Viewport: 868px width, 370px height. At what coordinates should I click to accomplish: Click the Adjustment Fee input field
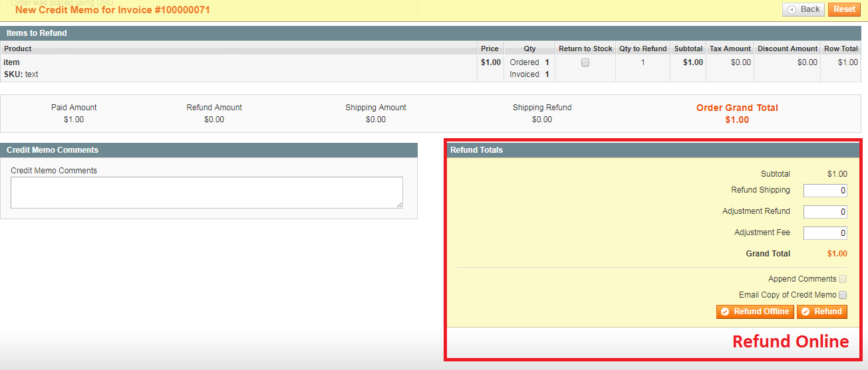pos(825,233)
